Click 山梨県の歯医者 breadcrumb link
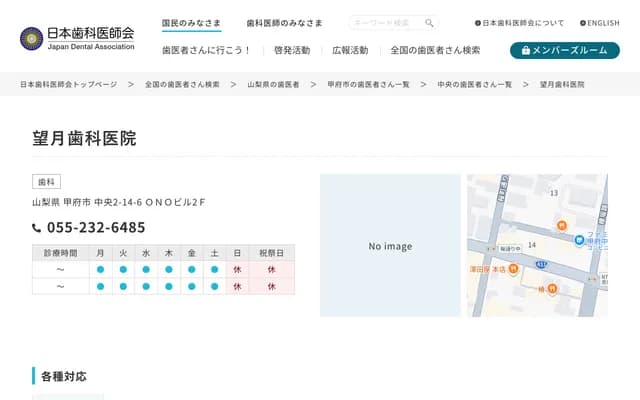640x400 pixels. (273, 85)
